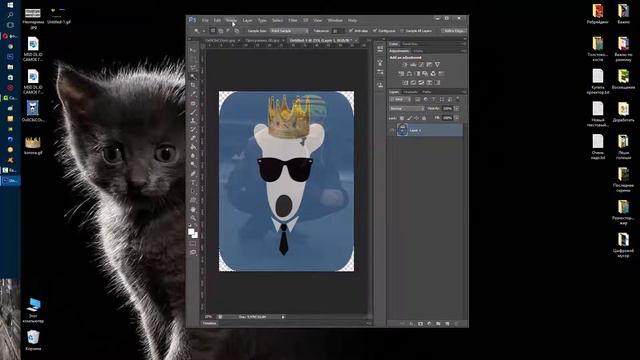Add a layer mask

tap(420, 324)
